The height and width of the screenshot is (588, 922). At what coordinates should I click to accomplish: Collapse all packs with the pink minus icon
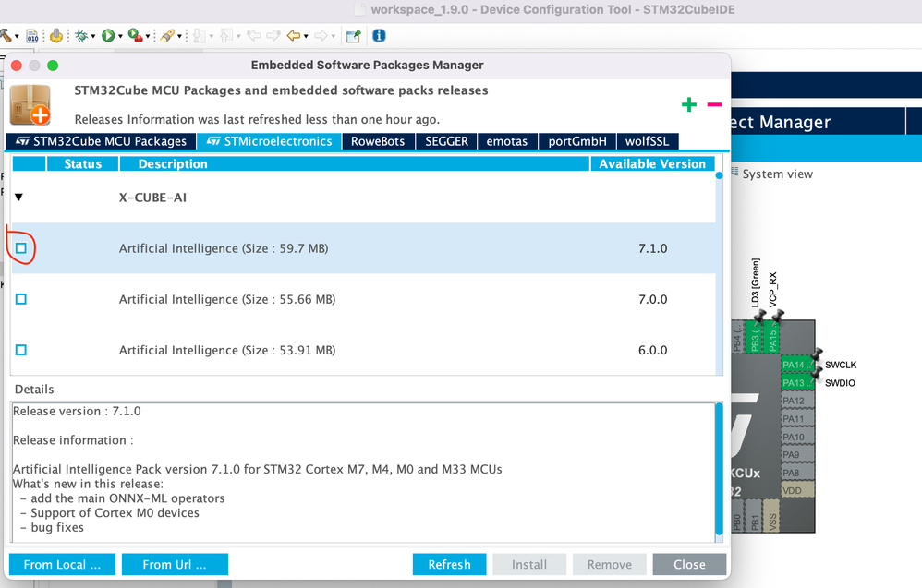pos(714,104)
